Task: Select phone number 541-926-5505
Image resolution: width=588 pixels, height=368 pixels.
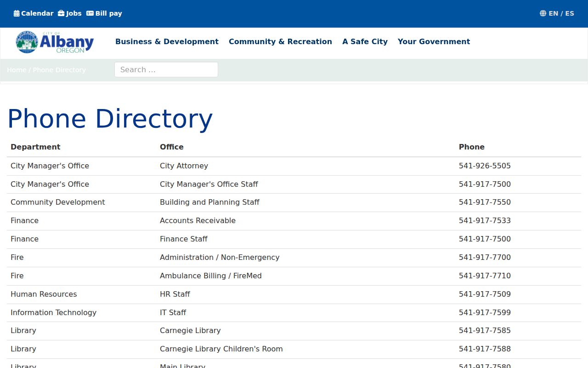Action: [x=485, y=166]
